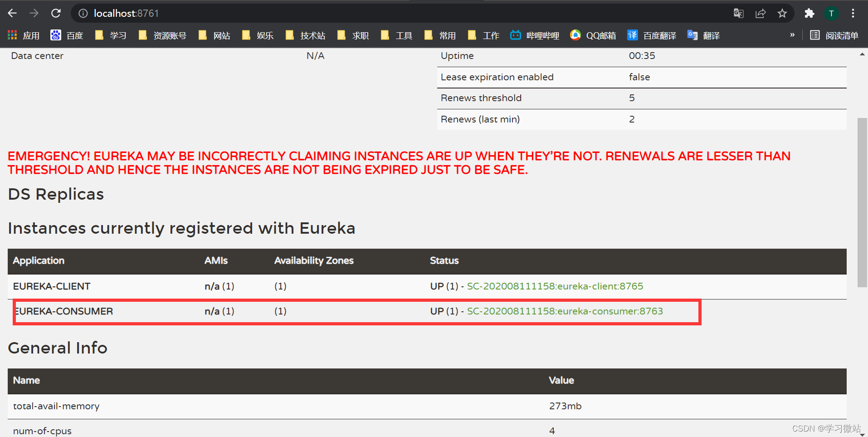Click the scrollbar up arrow

[x=862, y=54]
